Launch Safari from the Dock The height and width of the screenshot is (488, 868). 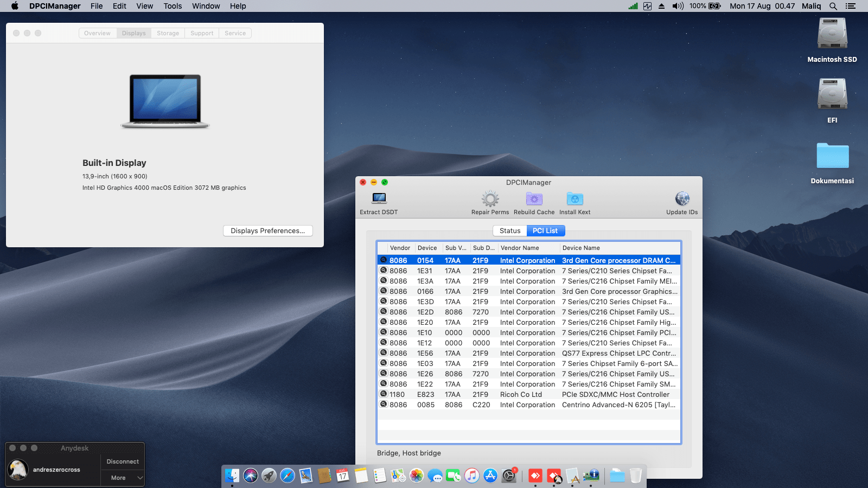pyautogui.click(x=288, y=476)
